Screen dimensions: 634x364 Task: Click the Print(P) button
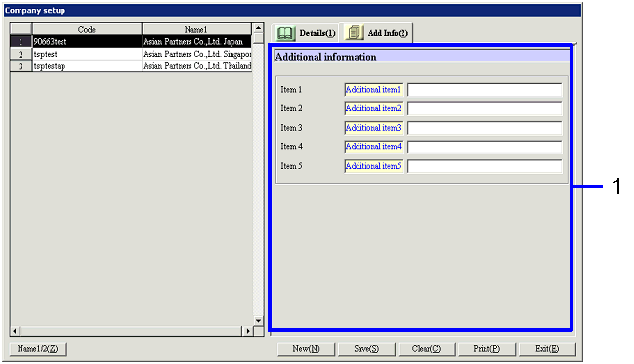(486, 349)
